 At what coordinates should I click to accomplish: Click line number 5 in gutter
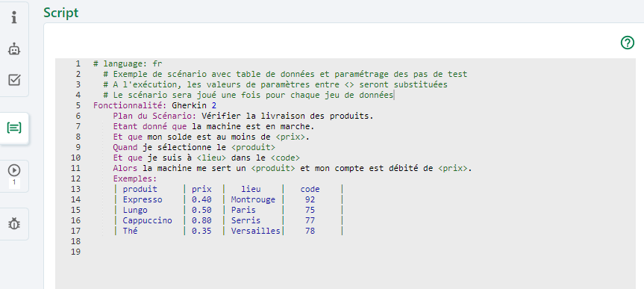click(x=78, y=105)
